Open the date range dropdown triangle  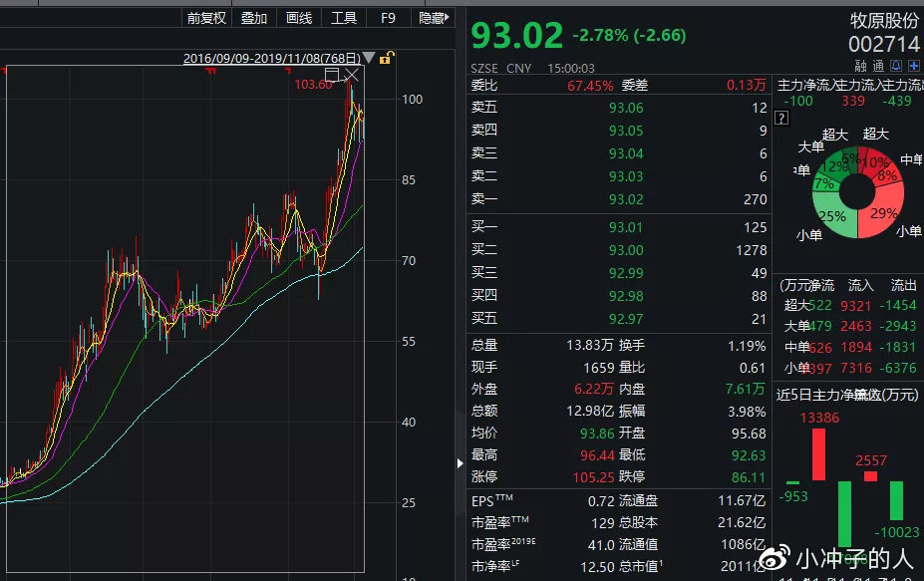coord(369,57)
